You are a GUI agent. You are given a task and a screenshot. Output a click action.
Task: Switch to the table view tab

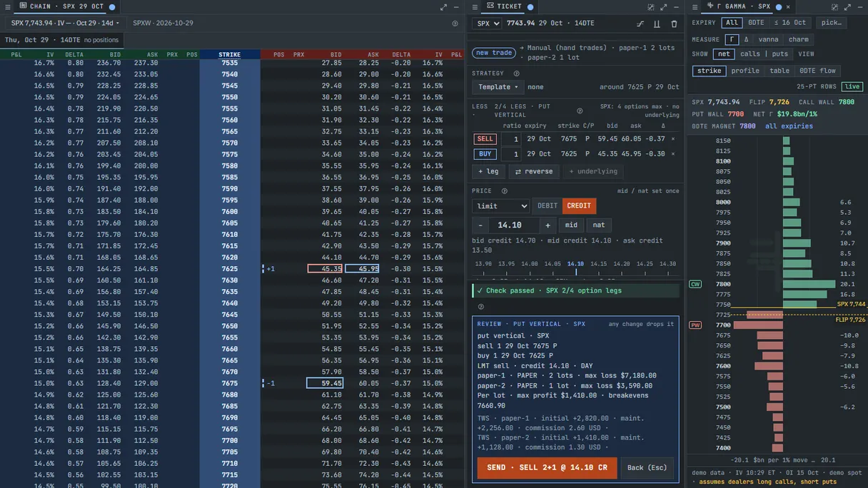coord(779,71)
